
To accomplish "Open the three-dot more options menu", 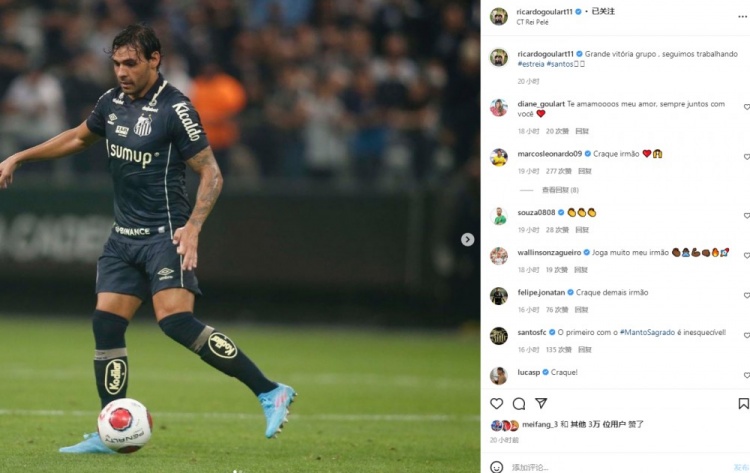I will pos(743,17).
